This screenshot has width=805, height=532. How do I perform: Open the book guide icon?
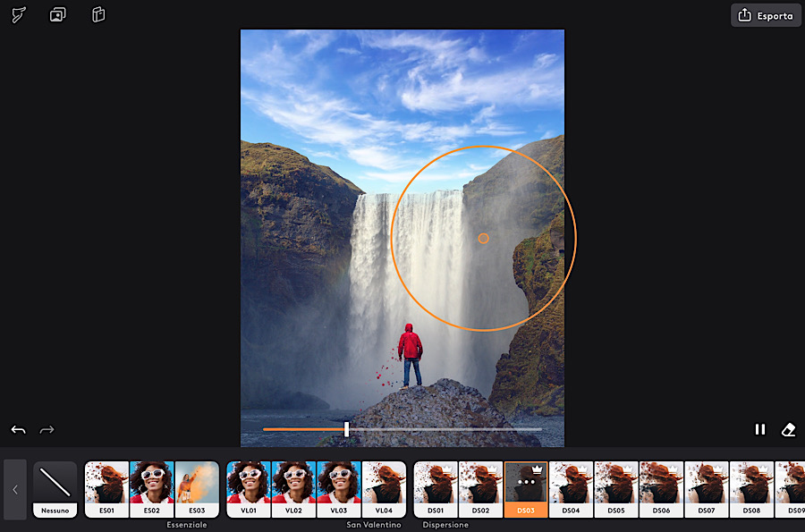point(98,15)
